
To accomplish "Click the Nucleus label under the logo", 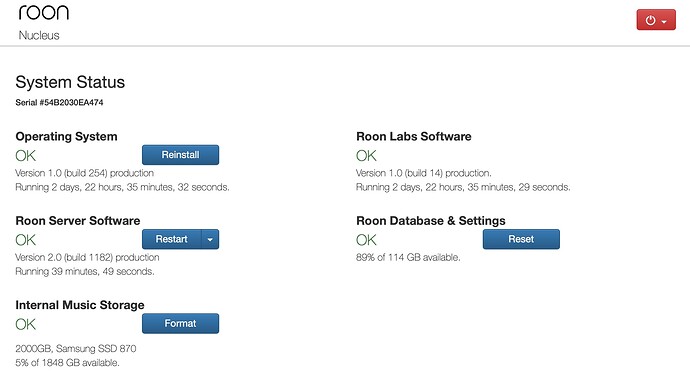I will tap(39, 35).
